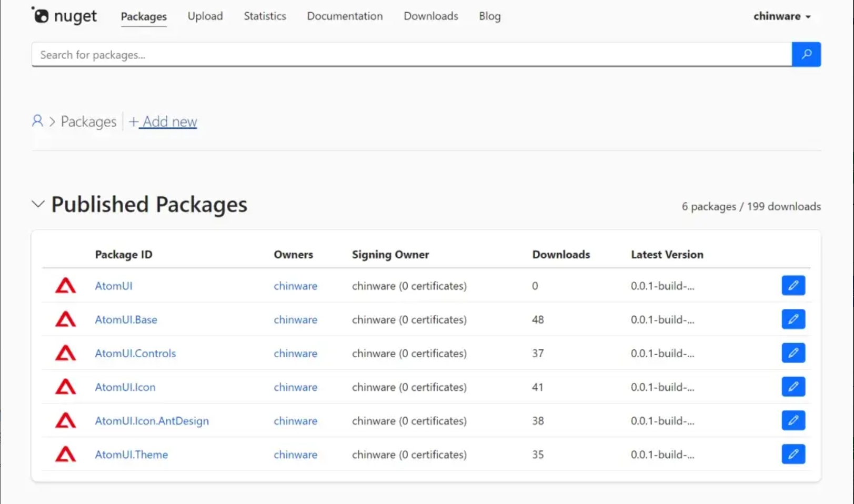Open the user profile breadcrumb icon
The image size is (854, 504).
pos(37,121)
